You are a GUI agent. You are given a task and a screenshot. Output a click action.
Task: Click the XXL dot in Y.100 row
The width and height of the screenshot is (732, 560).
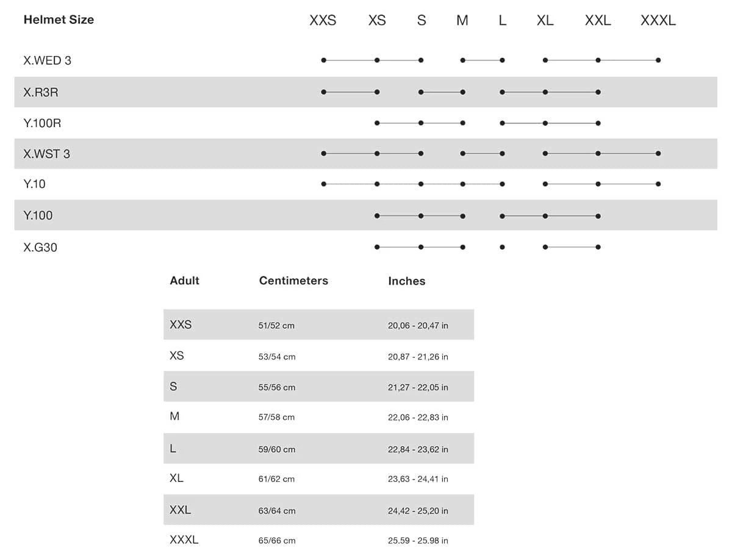tap(598, 216)
